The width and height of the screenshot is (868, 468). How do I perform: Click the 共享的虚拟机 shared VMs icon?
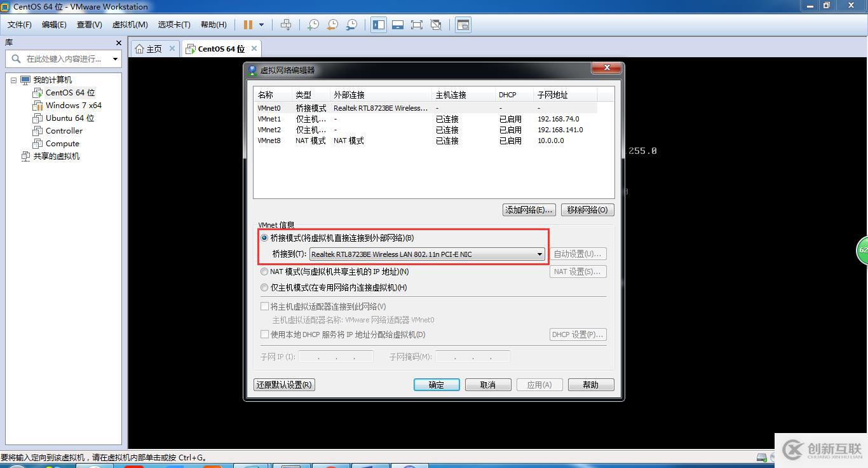coord(25,156)
